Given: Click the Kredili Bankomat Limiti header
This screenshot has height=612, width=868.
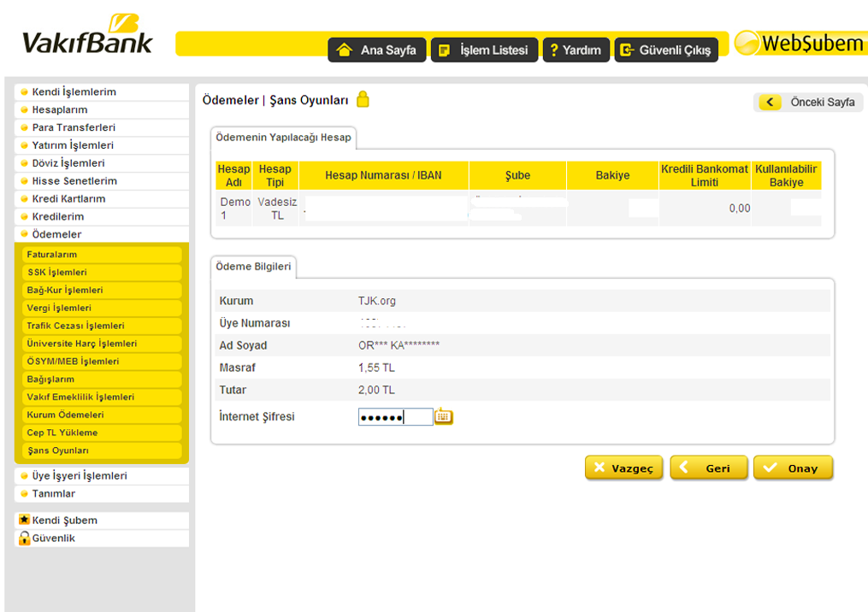Looking at the screenshot, I should (704, 175).
